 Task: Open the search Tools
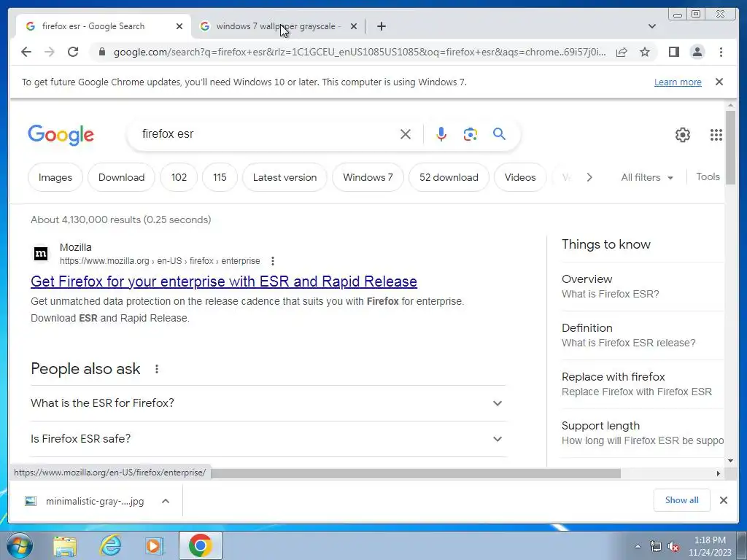708,176
